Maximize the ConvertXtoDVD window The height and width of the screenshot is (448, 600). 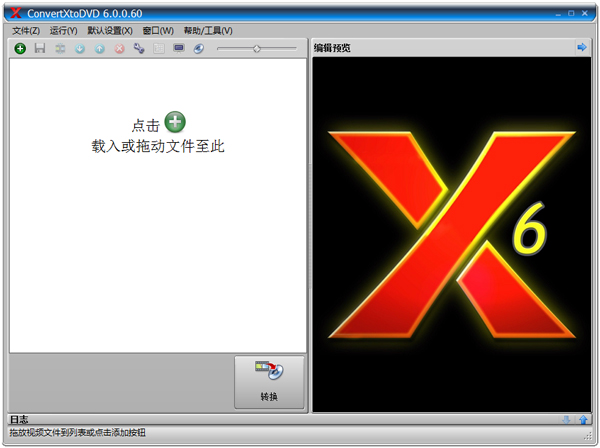(571, 13)
